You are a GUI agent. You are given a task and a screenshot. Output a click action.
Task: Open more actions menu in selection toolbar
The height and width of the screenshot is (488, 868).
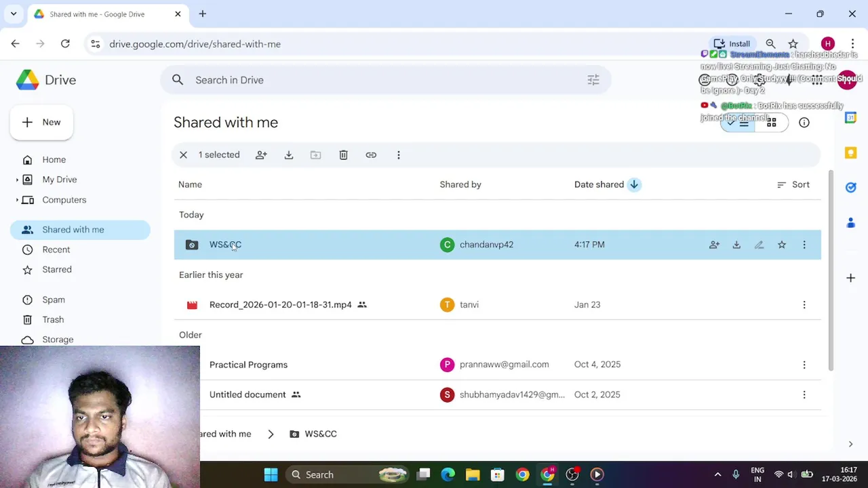pos(399,155)
